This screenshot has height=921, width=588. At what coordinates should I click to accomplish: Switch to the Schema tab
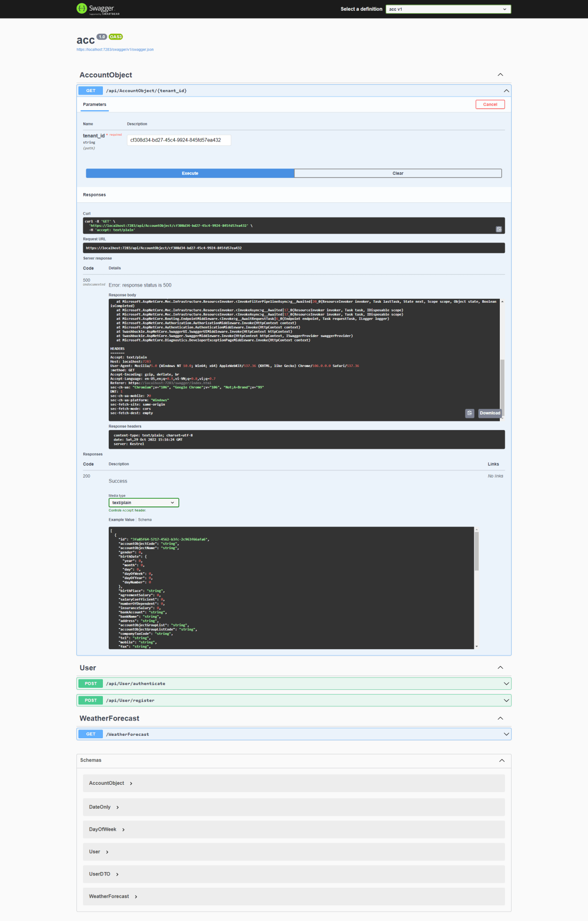point(145,520)
